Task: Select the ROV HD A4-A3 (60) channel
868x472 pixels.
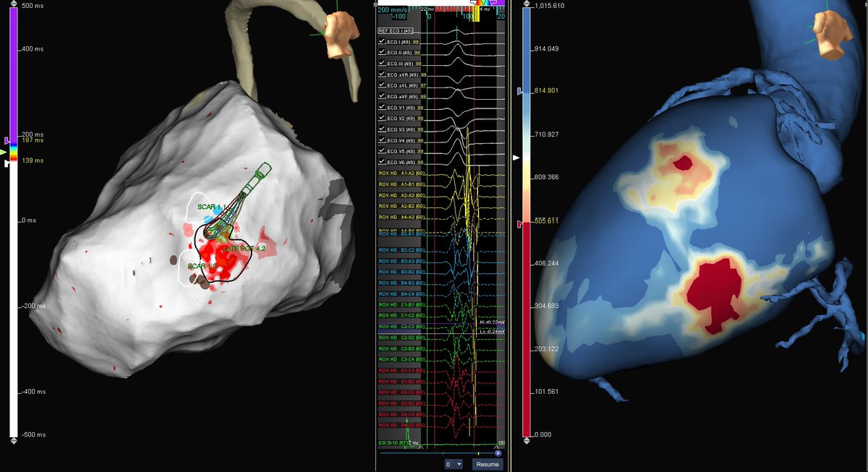Action: (402, 218)
